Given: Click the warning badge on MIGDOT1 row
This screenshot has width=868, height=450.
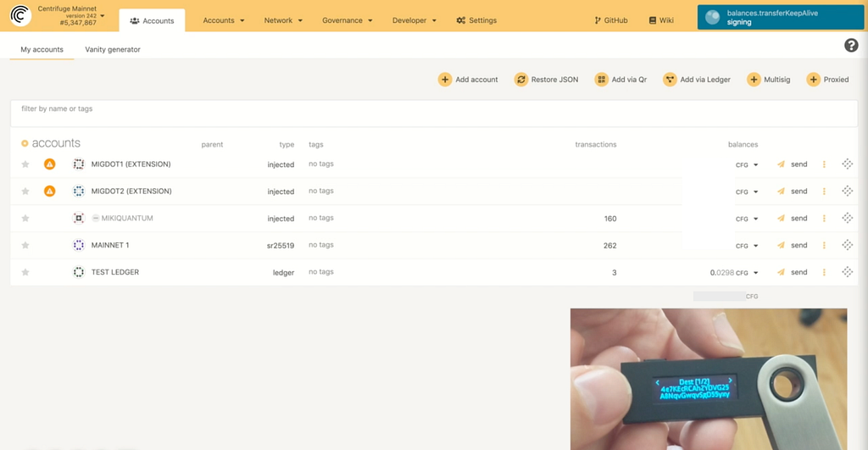Looking at the screenshot, I should tap(50, 164).
